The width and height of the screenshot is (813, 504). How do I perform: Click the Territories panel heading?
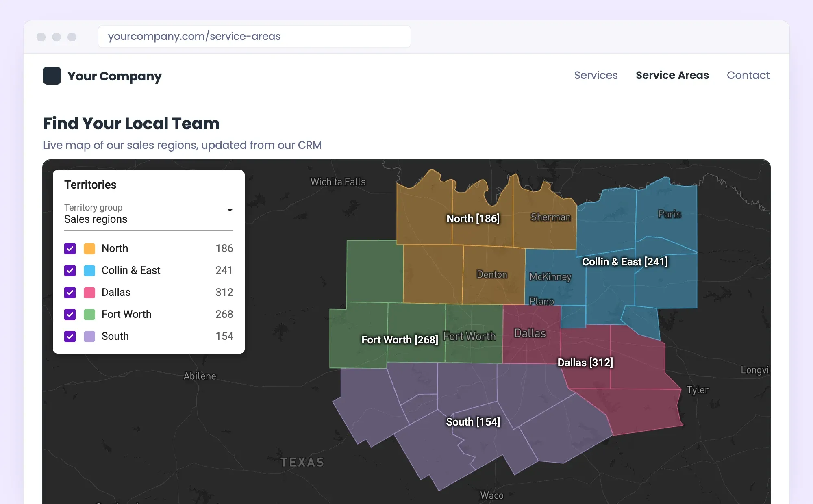click(90, 185)
